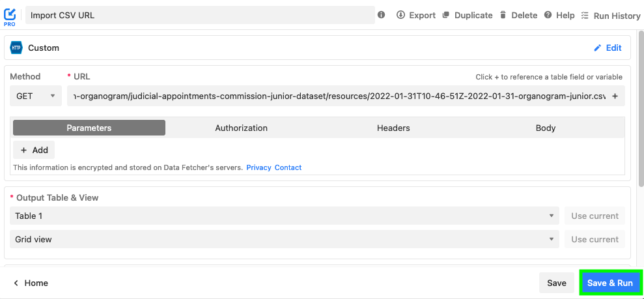Click the Data Fetcher PRO logo icon
The image size is (644, 299).
[x=10, y=16]
